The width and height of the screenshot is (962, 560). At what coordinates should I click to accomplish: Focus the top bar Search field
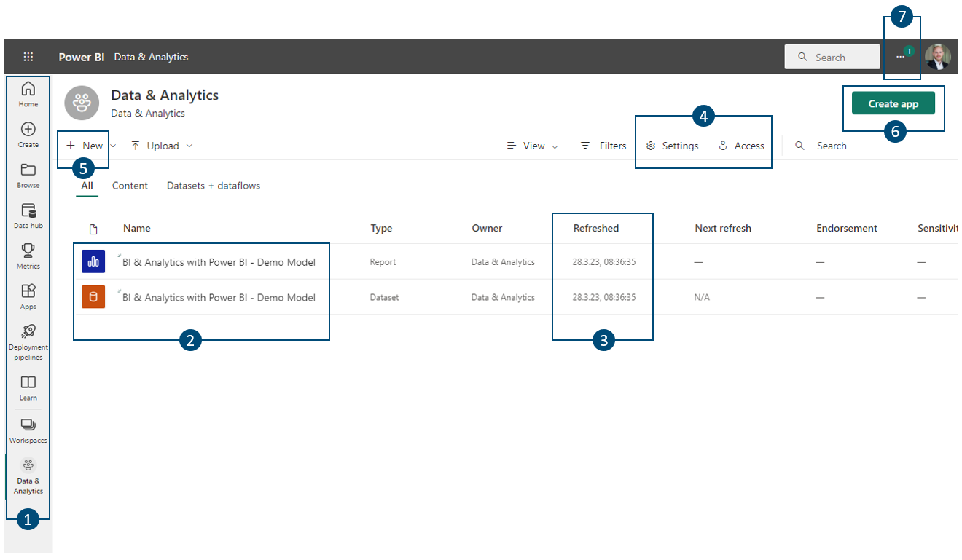coord(832,57)
